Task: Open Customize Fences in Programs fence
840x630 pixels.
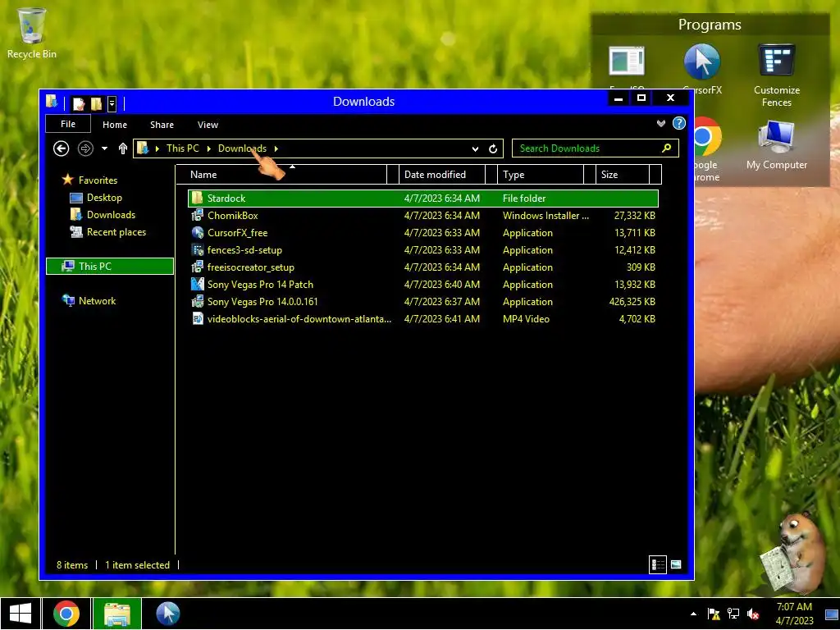Action: point(777,75)
